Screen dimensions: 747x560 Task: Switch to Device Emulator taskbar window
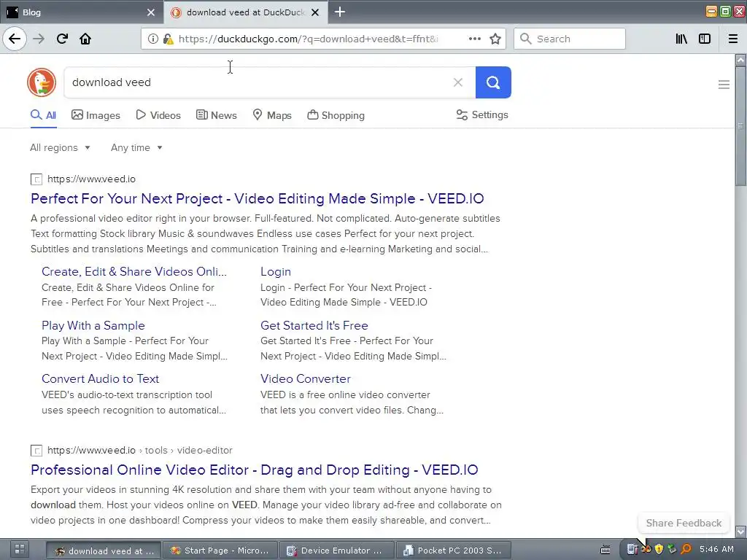(x=337, y=550)
